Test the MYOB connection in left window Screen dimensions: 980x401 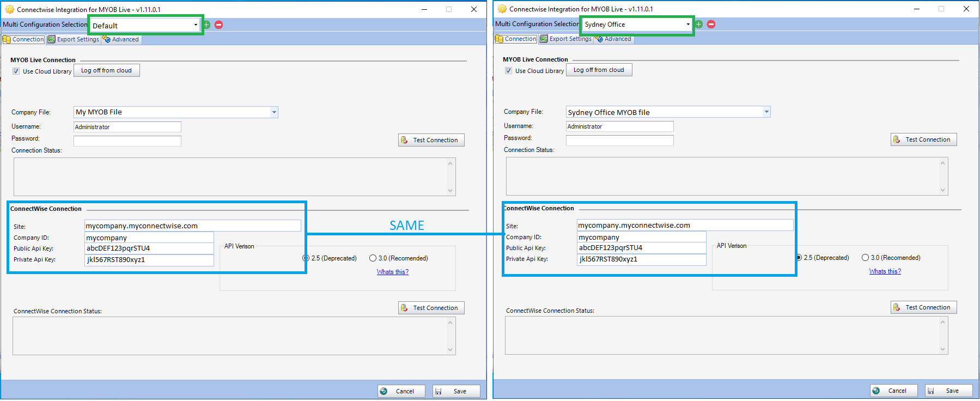[431, 140]
